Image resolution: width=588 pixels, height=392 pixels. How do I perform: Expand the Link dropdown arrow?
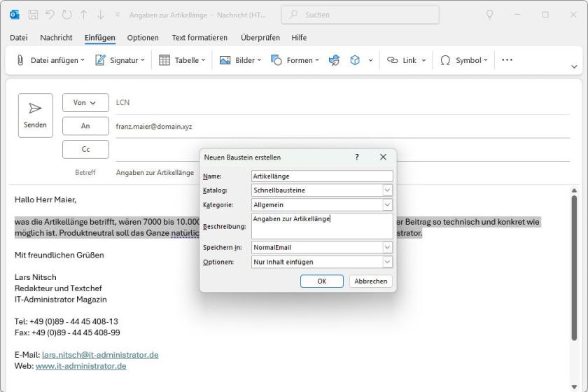click(423, 60)
